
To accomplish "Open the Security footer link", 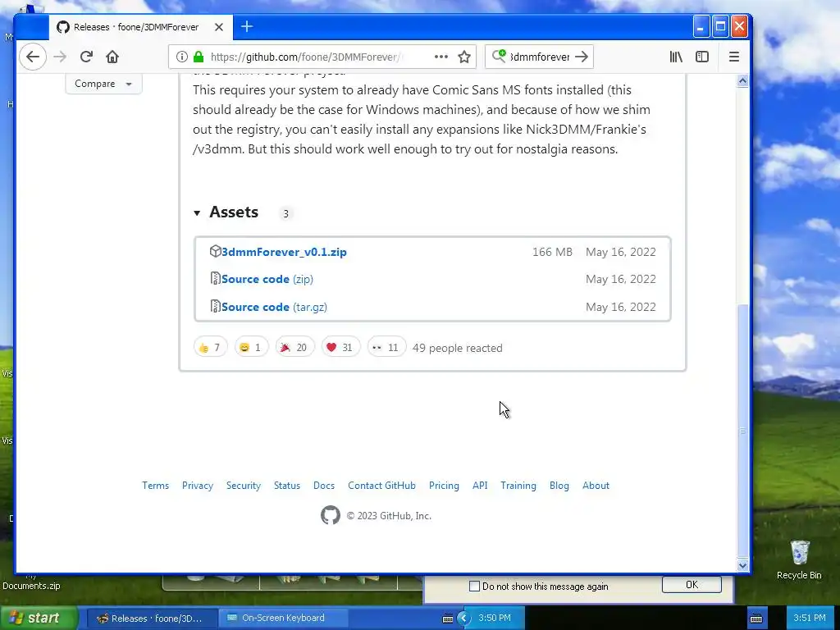I will [243, 486].
